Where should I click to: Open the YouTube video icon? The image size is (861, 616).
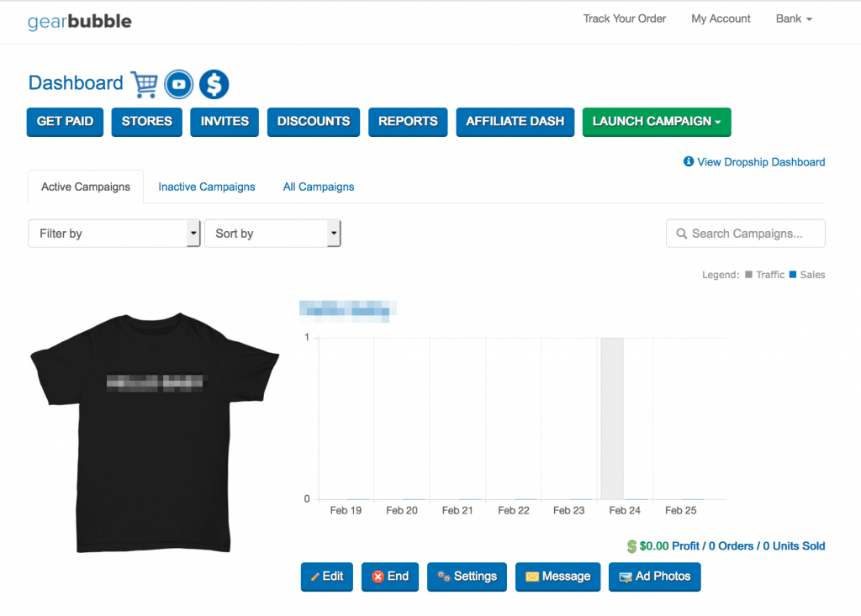tap(178, 84)
